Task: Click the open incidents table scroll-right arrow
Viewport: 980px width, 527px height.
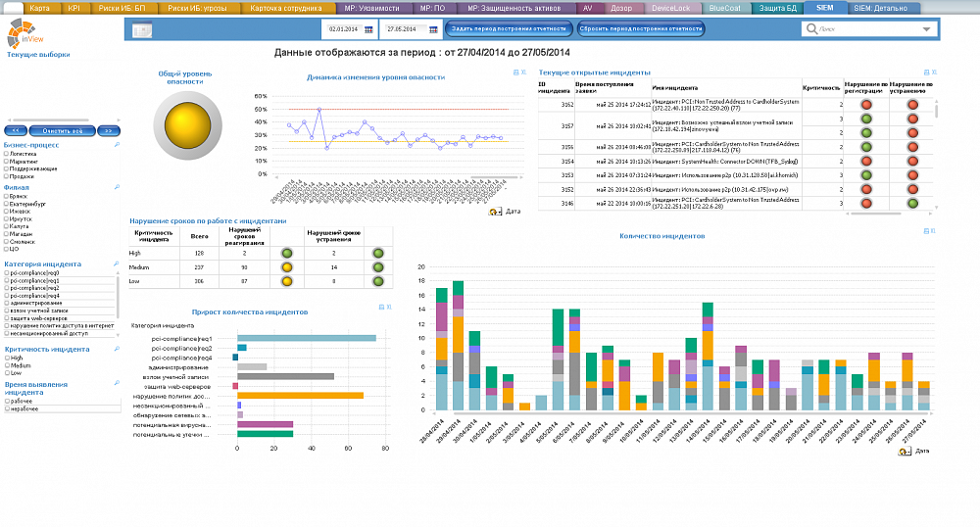Action: [931, 214]
